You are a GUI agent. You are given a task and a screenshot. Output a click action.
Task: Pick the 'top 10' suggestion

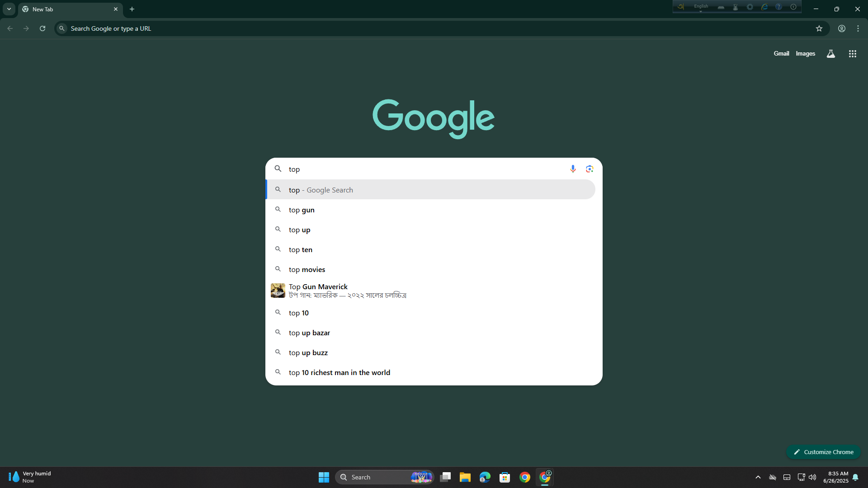click(x=430, y=313)
